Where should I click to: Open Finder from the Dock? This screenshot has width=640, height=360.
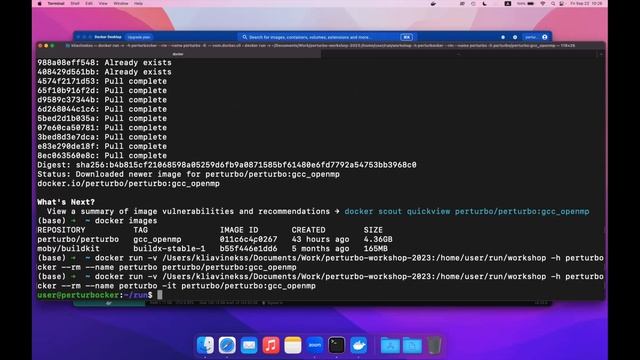205,345
